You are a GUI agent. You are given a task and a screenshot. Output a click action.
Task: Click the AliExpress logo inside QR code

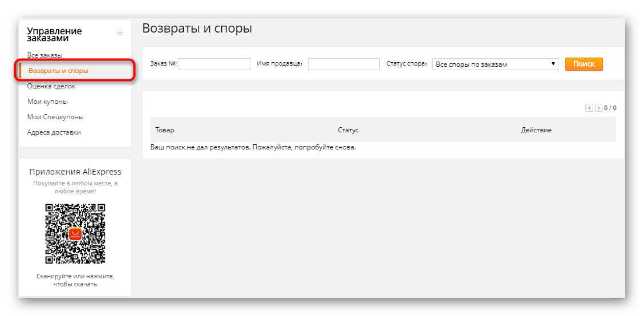tap(75, 234)
